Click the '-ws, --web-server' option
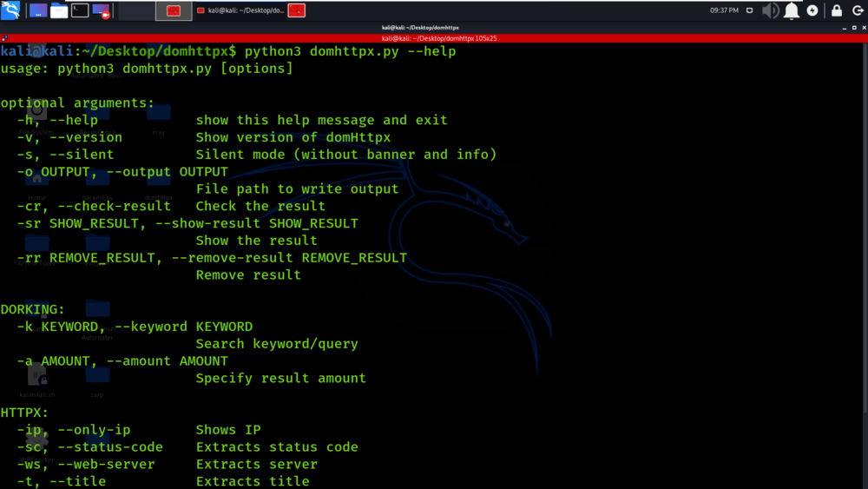The image size is (868, 489). point(86,464)
